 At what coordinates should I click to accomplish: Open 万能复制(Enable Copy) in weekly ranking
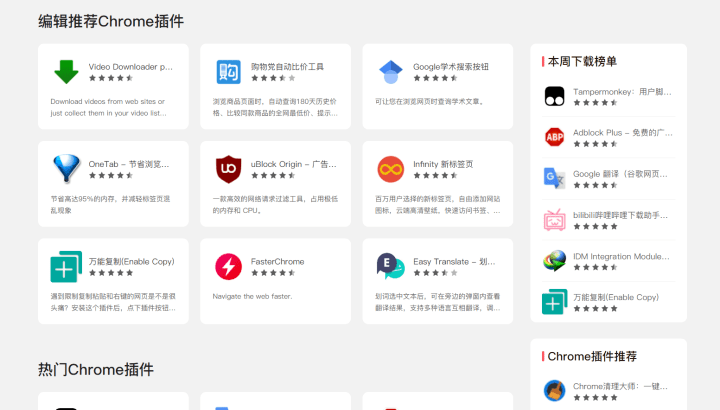(616, 297)
